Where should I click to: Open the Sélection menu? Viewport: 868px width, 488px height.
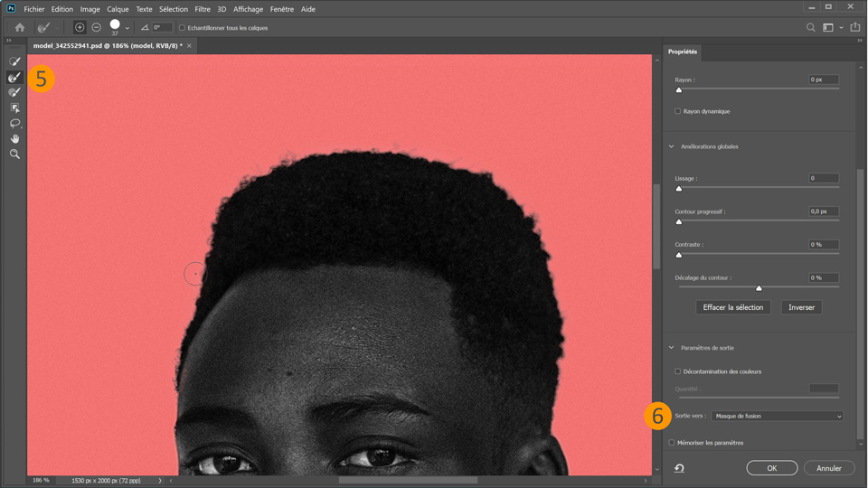pos(174,9)
